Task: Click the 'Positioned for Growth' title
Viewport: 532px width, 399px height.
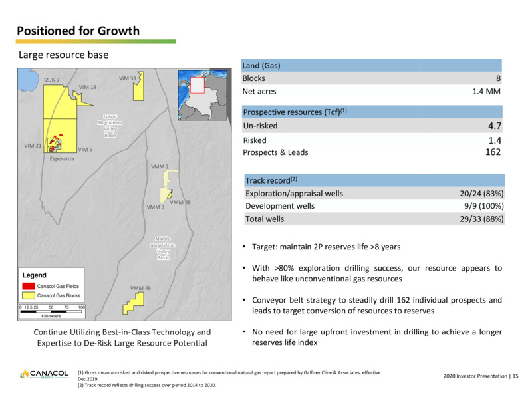Action: 78,31
